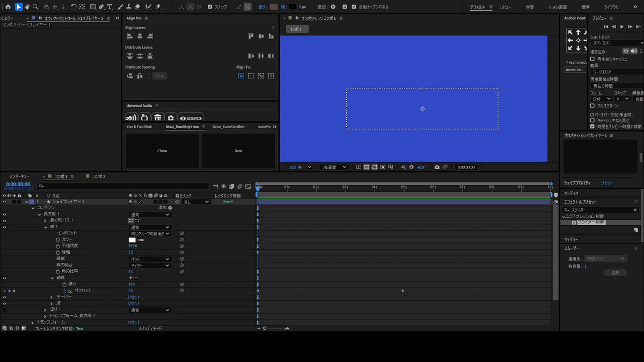Switch to the コンポ 2 timeline tab
The height and width of the screenshot is (362, 644).
99,176
